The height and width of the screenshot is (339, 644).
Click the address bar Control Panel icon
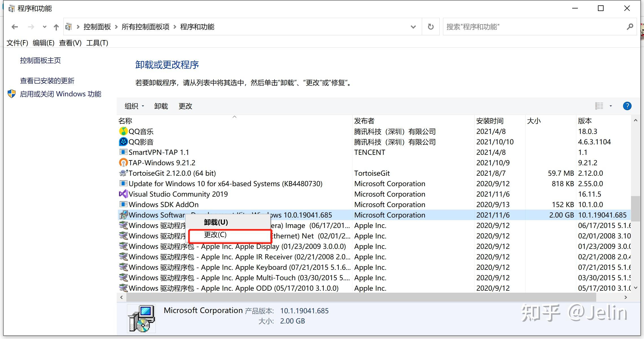click(x=68, y=27)
